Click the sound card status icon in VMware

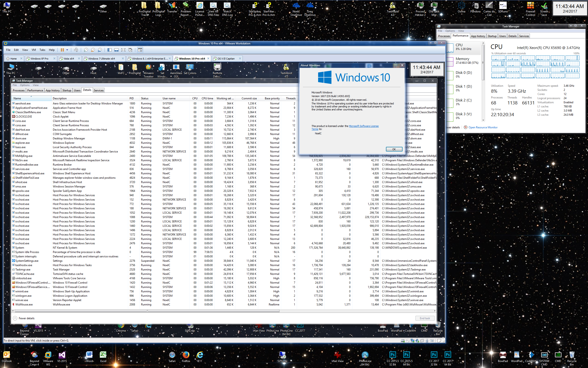coord(417,341)
